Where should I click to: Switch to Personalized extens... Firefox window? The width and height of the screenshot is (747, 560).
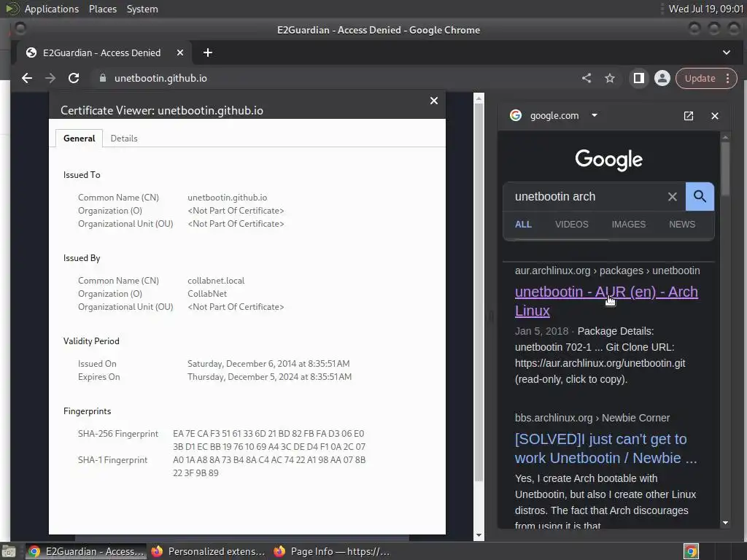click(208, 551)
